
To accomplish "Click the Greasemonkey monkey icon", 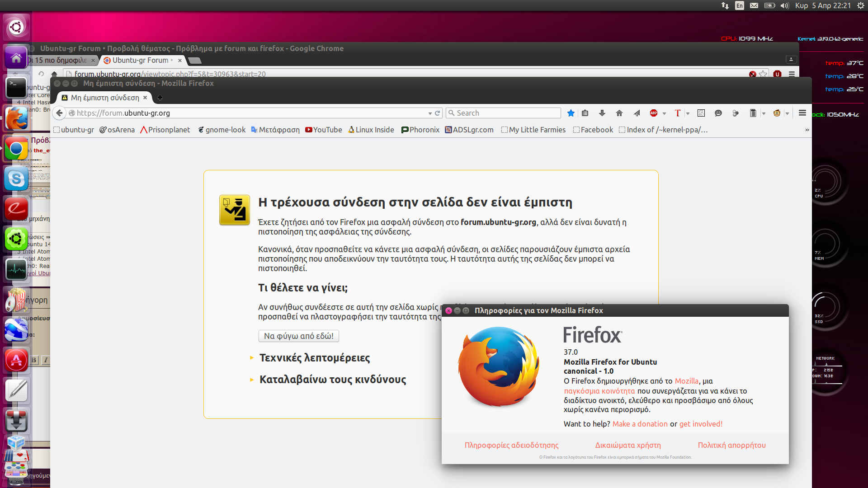I will click(x=777, y=113).
